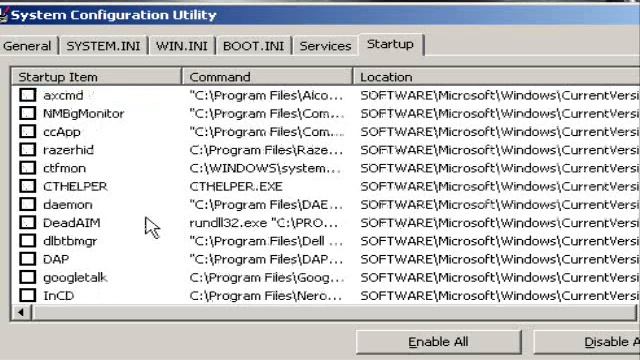Select the Startup tab
Viewport: 640px width, 360px height.
(x=391, y=44)
